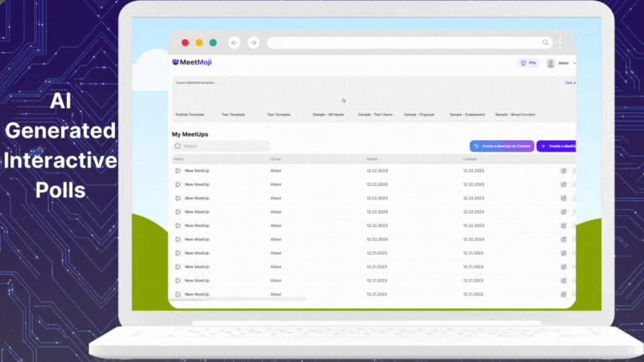Open the Publish Template card
644x362 pixels.
pos(190,115)
